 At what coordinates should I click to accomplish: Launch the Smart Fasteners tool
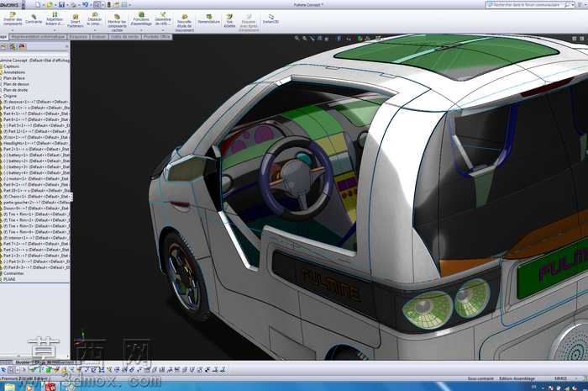click(x=76, y=21)
